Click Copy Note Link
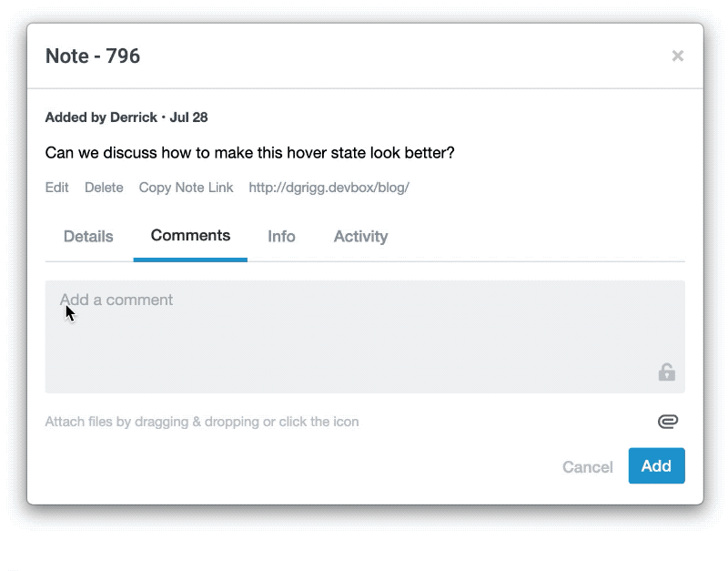This screenshot has height=571, width=728. coord(186,188)
